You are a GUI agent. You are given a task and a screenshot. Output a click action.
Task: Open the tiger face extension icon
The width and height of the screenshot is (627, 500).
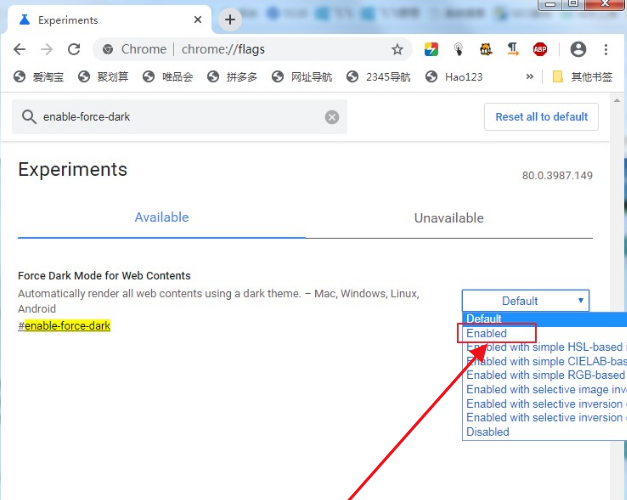click(486, 49)
